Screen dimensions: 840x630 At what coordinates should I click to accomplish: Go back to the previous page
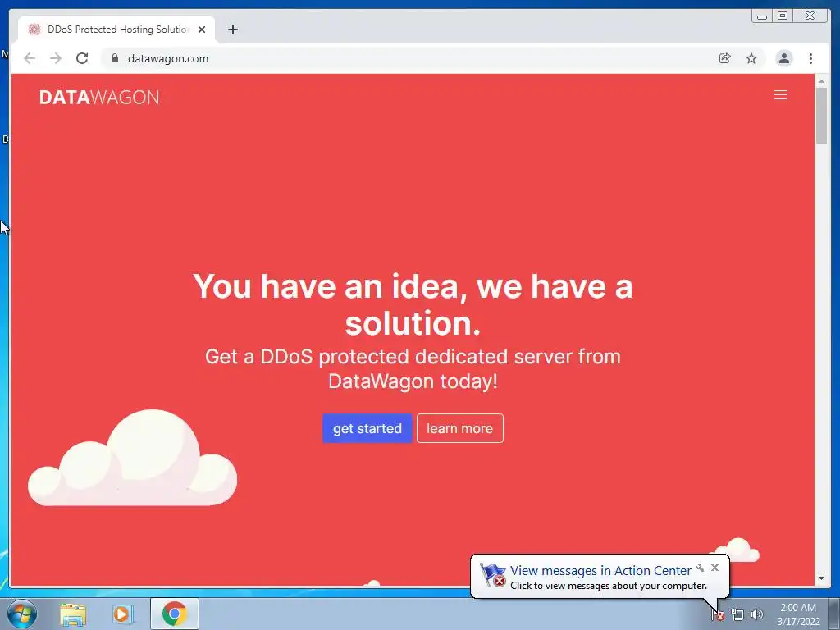coord(30,58)
